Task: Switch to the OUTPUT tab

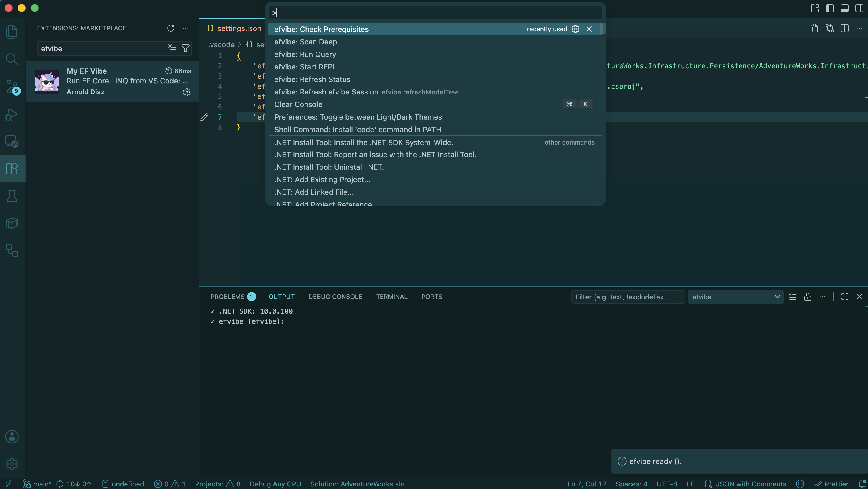Action: point(281,297)
